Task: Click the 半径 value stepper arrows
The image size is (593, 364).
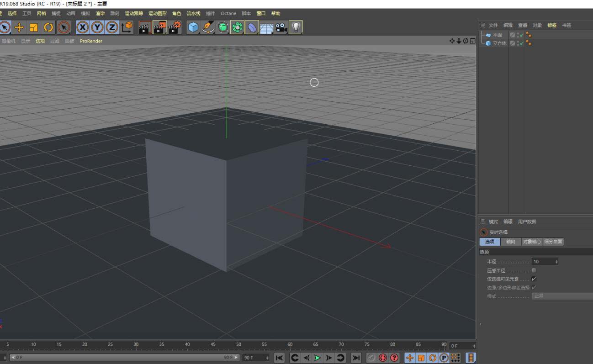Action: tap(556, 262)
